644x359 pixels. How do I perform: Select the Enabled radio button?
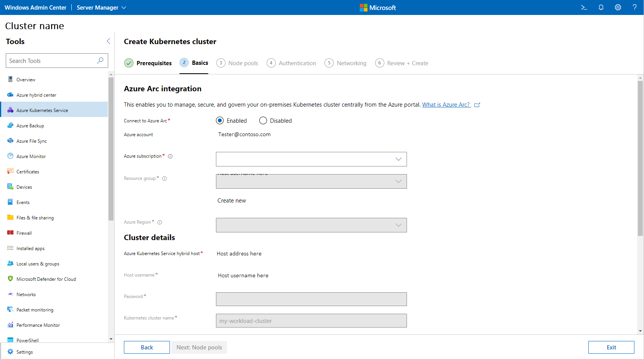point(220,120)
